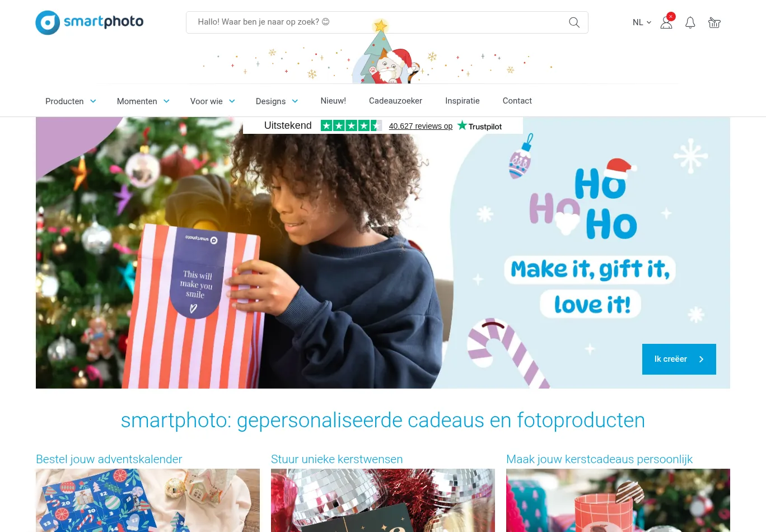Screen dimensions: 766x532
Task: Open the notifications bell icon
Action: [x=690, y=22]
